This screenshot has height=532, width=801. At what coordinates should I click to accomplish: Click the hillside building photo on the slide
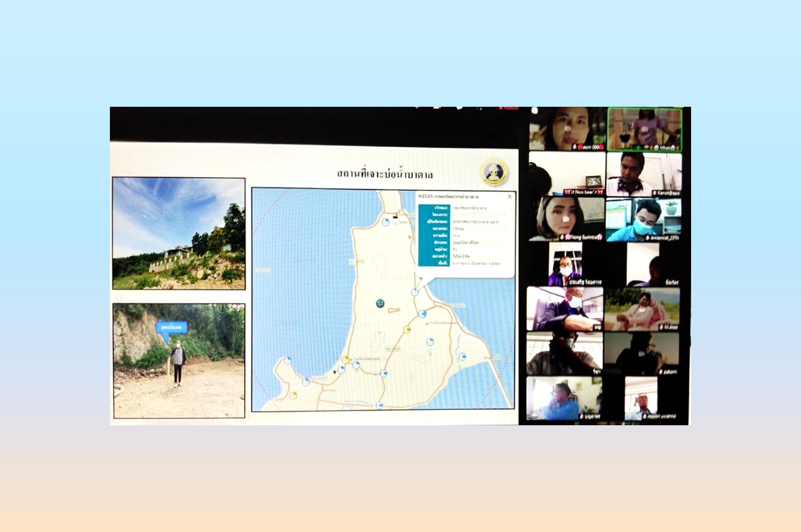179,233
